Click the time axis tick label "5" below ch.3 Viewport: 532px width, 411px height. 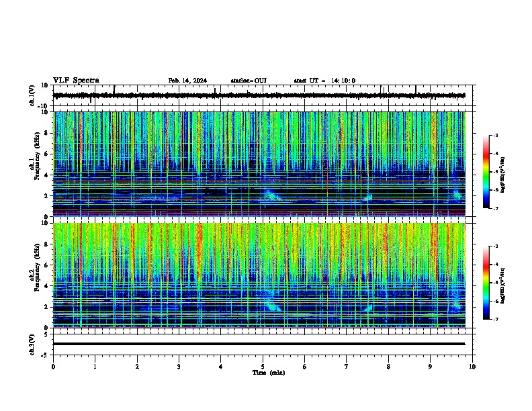click(x=263, y=367)
